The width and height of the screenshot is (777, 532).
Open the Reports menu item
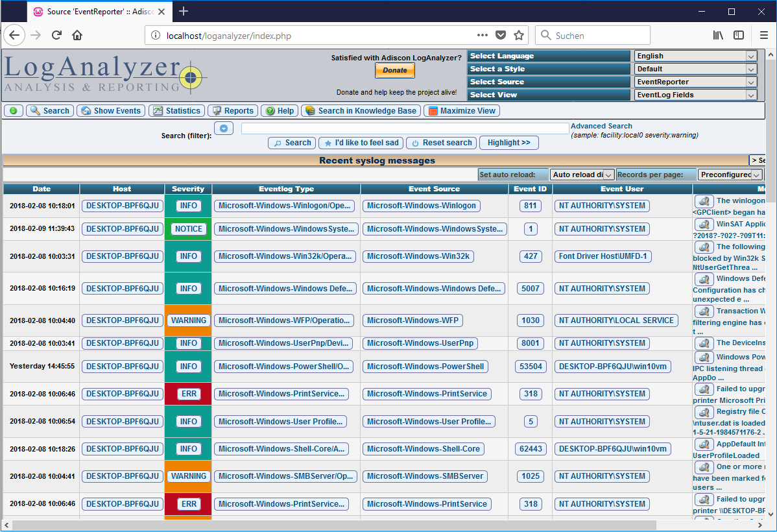click(233, 110)
